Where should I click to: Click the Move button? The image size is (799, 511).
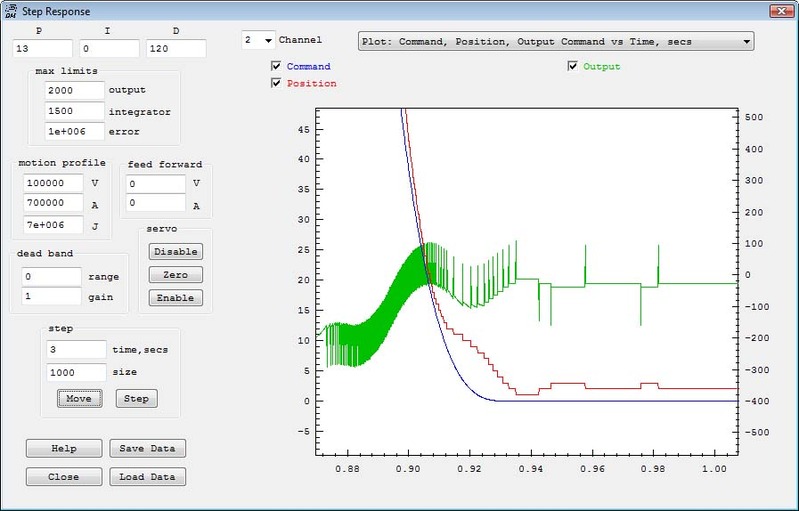point(79,398)
